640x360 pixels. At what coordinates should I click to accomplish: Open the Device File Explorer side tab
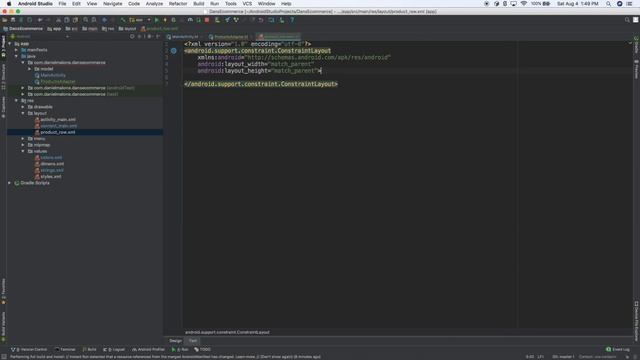[x=636, y=321]
